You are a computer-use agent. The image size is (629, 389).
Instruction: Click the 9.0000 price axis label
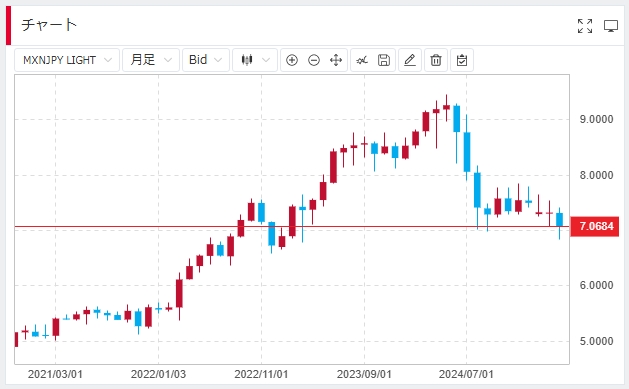pos(596,119)
